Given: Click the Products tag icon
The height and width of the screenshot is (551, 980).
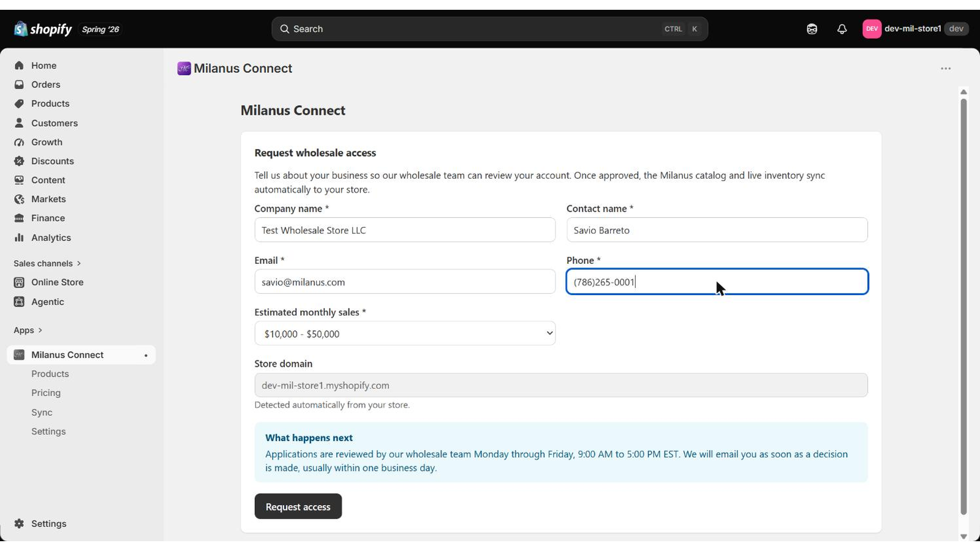Looking at the screenshot, I should [19, 103].
